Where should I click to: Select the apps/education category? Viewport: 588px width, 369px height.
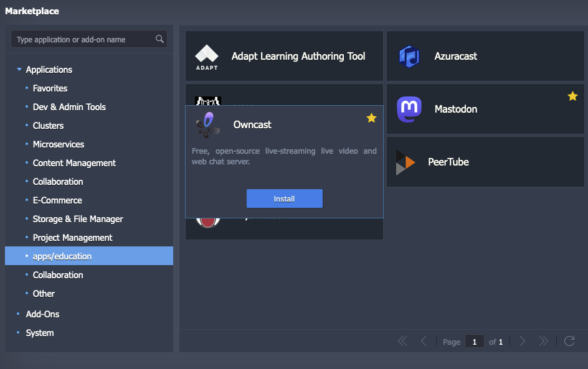[89, 256]
